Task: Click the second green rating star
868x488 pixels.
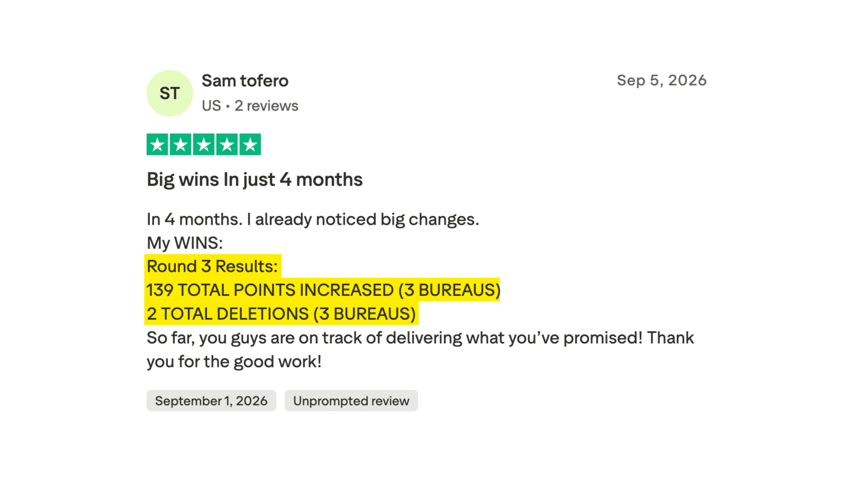Action: [181, 145]
